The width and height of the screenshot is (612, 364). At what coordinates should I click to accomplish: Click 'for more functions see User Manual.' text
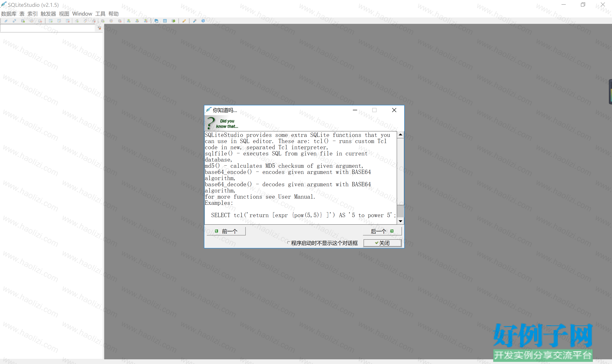(260, 197)
